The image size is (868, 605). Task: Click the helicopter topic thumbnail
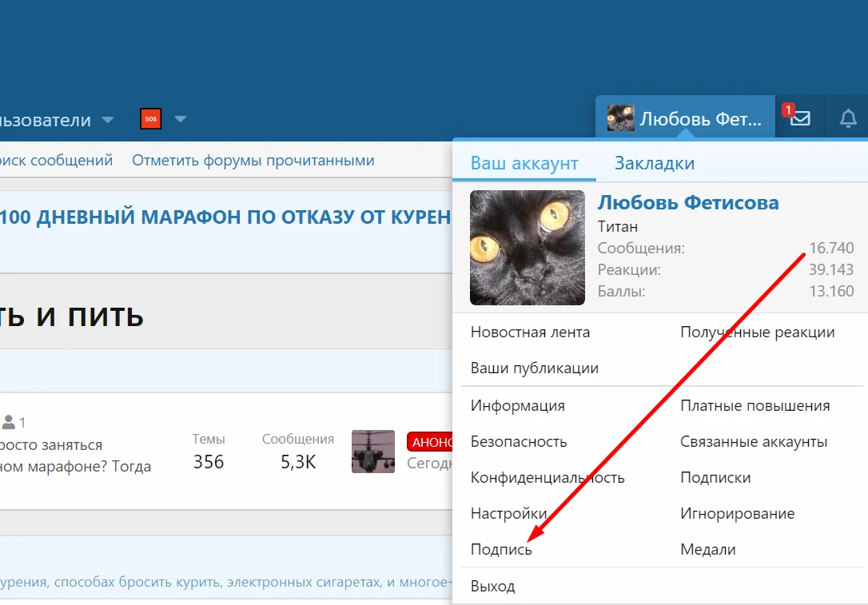[x=372, y=452]
